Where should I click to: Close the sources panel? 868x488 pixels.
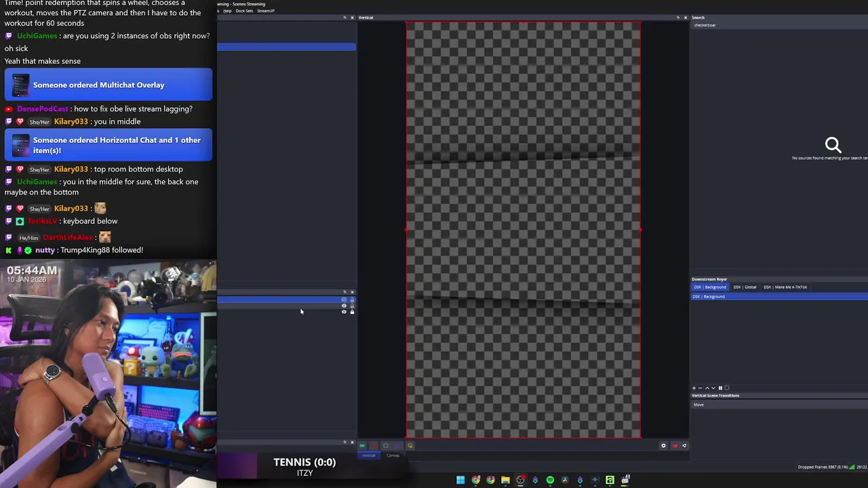(x=352, y=292)
